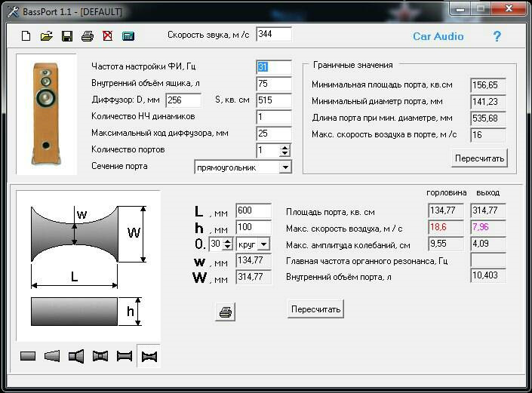Image resolution: width=532 pixels, height=393 pixels.
Task: Click the amplitude value 4,09
Action: click(488, 244)
